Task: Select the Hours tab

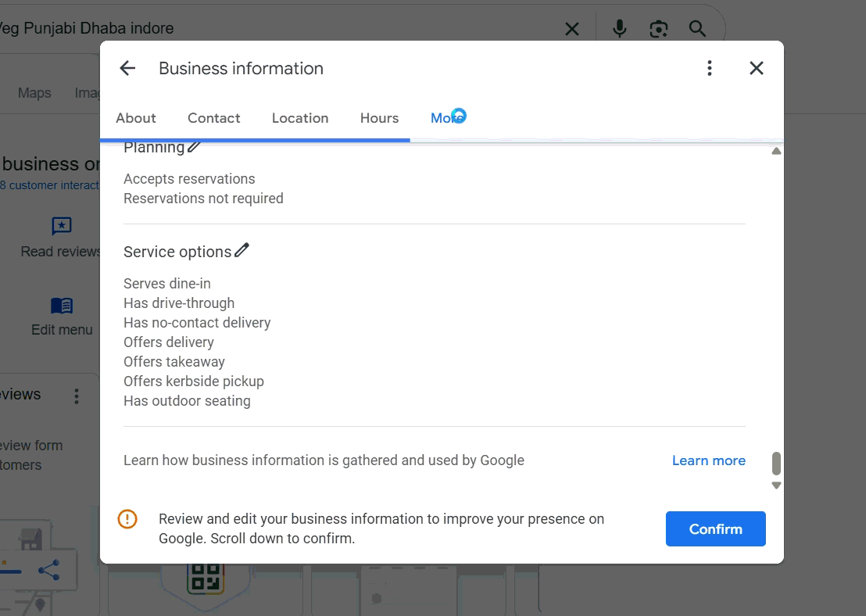Action: (379, 118)
